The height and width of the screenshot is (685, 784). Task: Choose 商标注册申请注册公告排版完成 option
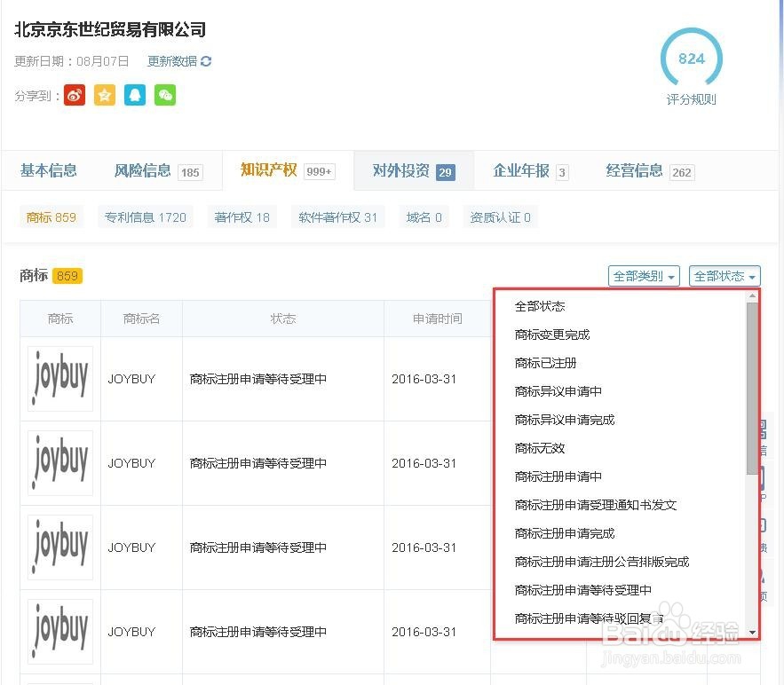click(602, 562)
